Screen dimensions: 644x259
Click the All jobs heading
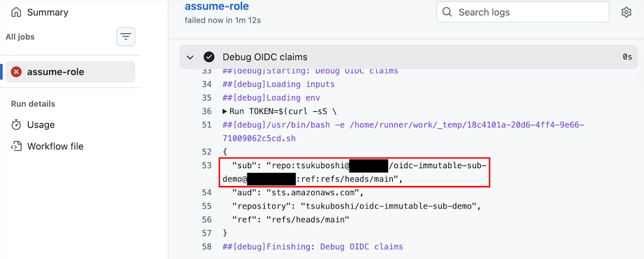click(x=20, y=37)
